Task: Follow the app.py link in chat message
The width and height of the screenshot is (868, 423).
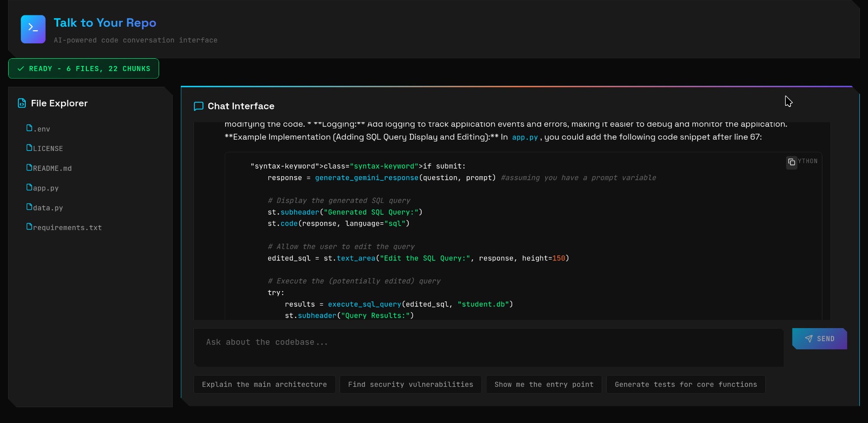Action: click(x=524, y=137)
